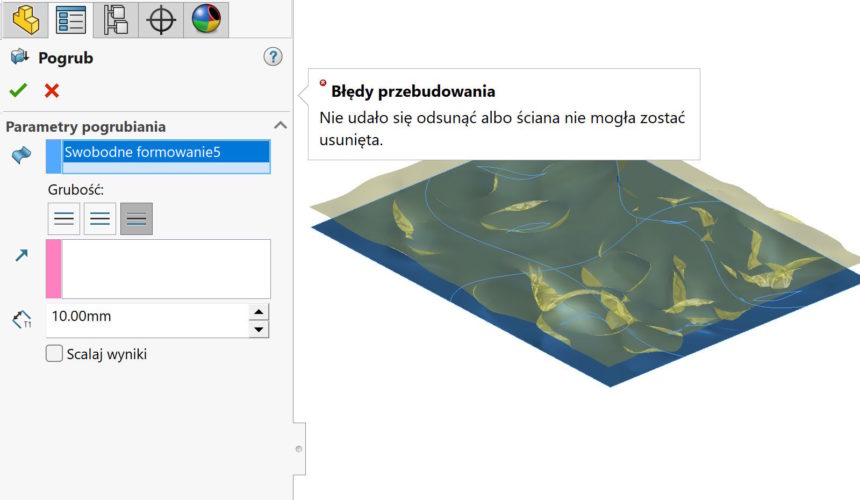Collapse the Parametry pogrubiania section
The image size is (860, 500).
tap(280, 126)
